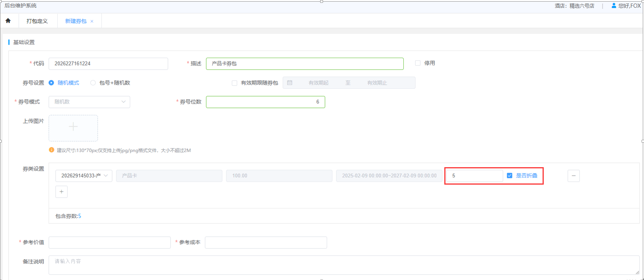644x280 pixels.
Task: Remove the coupon type row with minus
Action: (x=573, y=176)
